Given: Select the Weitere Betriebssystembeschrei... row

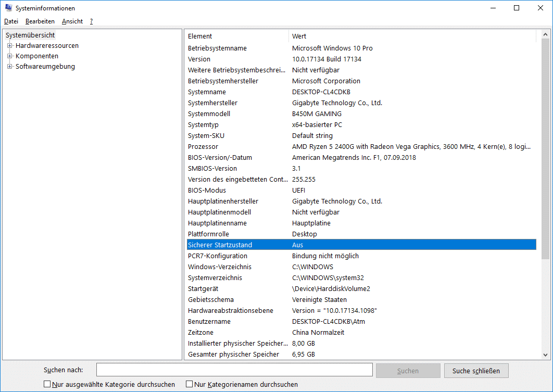Looking at the screenshot, I should coord(361,70).
